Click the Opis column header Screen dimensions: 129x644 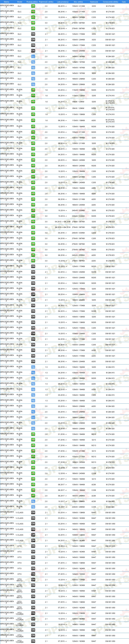tap(124, 2)
